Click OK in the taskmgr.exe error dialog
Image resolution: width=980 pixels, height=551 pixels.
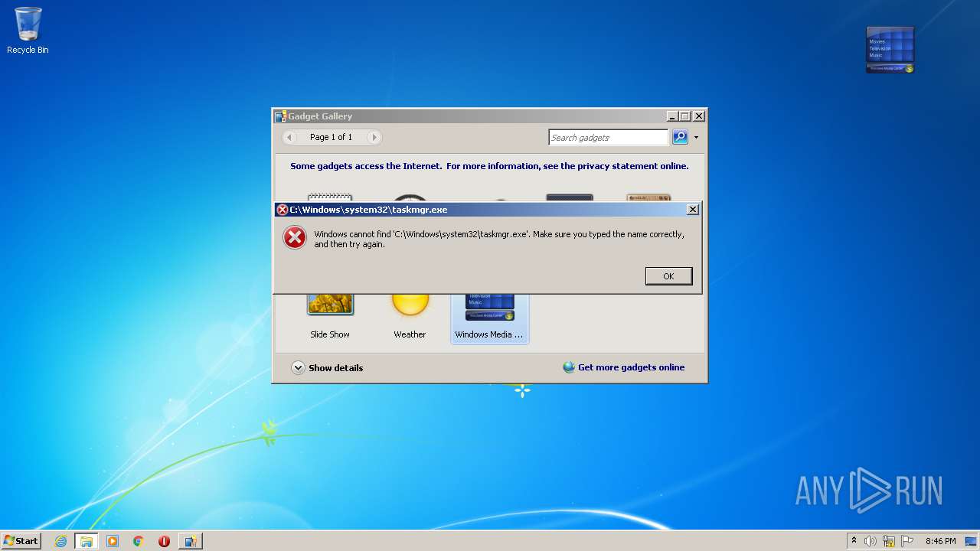[668, 276]
